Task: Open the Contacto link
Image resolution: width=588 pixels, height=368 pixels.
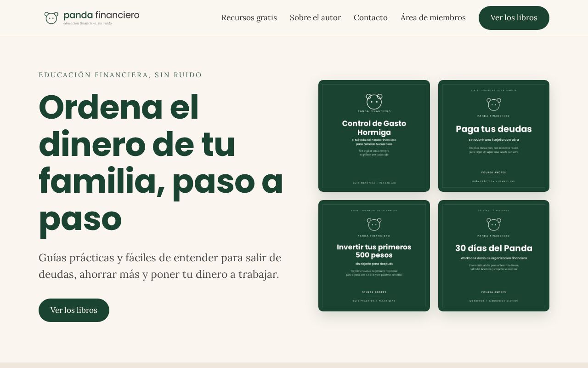Action: click(x=371, y=18)
